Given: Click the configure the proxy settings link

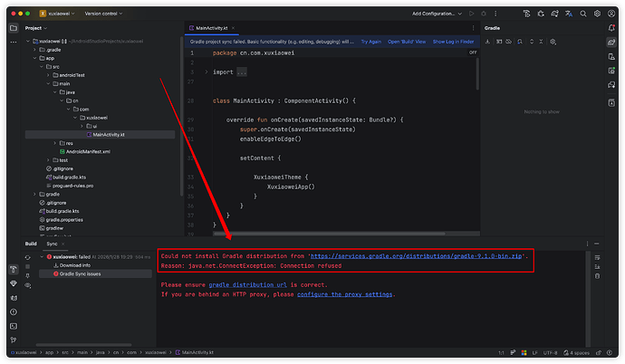Looking at the screenshot, I should click(345, 294).
